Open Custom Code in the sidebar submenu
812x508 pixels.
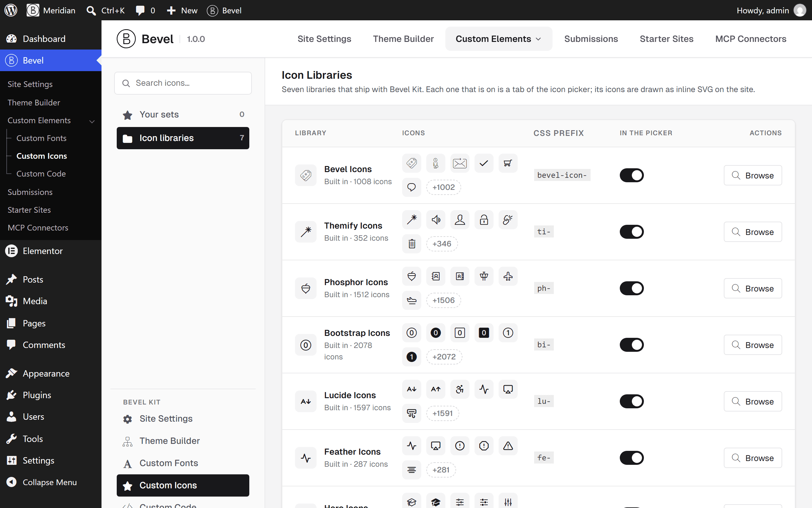click(x=41, y=174)
